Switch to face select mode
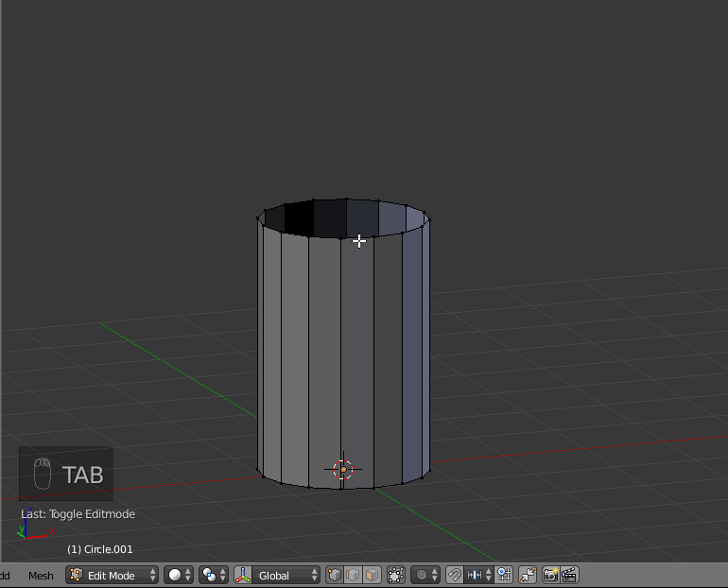728x588 pixels. pyautogui.click(x=372, y=575)
